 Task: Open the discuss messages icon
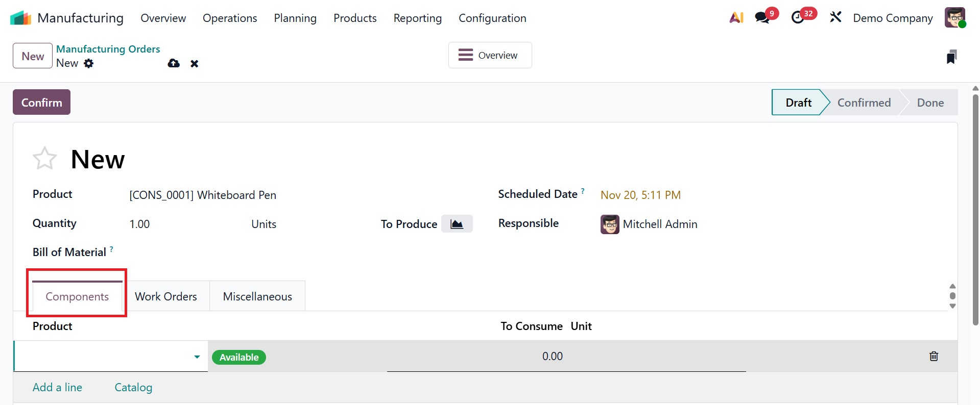[762, 18]
